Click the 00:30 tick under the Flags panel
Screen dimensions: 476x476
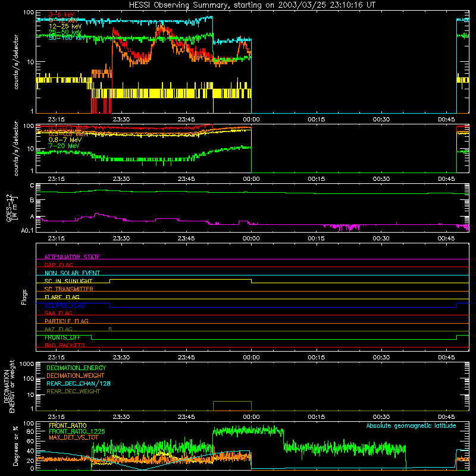click(x=381, y=358)
